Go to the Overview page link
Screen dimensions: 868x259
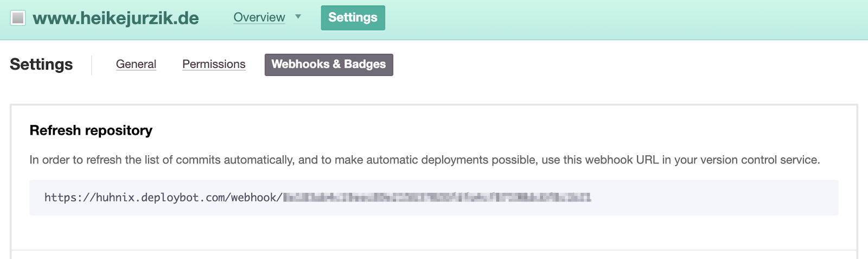pos(259,17)
